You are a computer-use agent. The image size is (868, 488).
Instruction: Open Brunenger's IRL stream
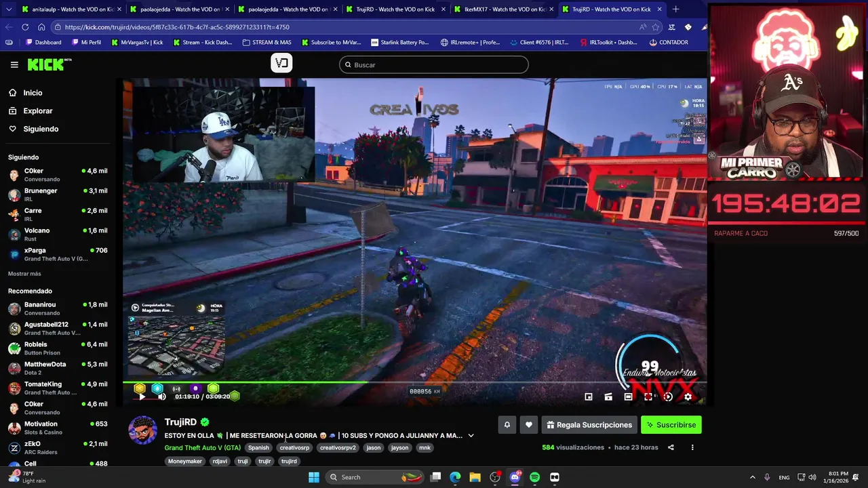click(58, 195)
